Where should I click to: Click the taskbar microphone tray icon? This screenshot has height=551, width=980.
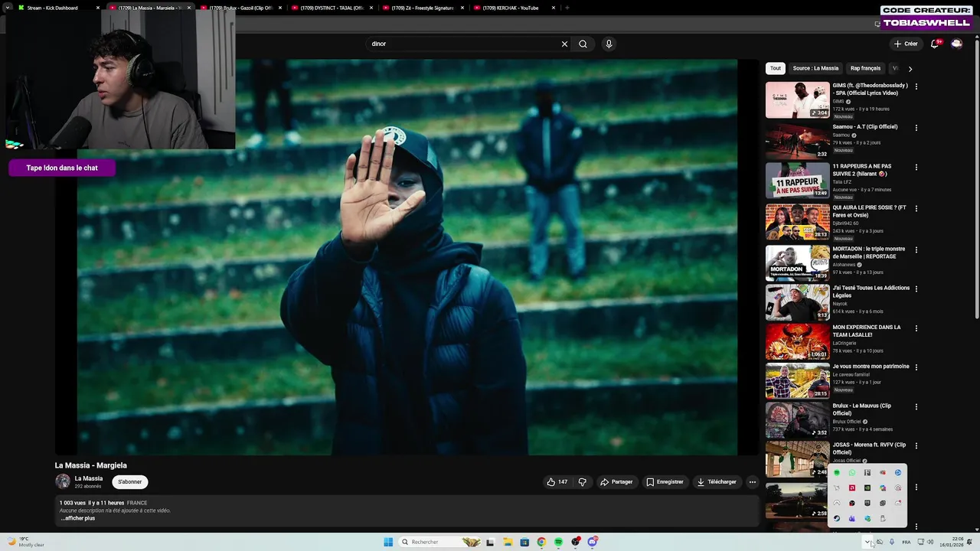[x=892, y=542]
